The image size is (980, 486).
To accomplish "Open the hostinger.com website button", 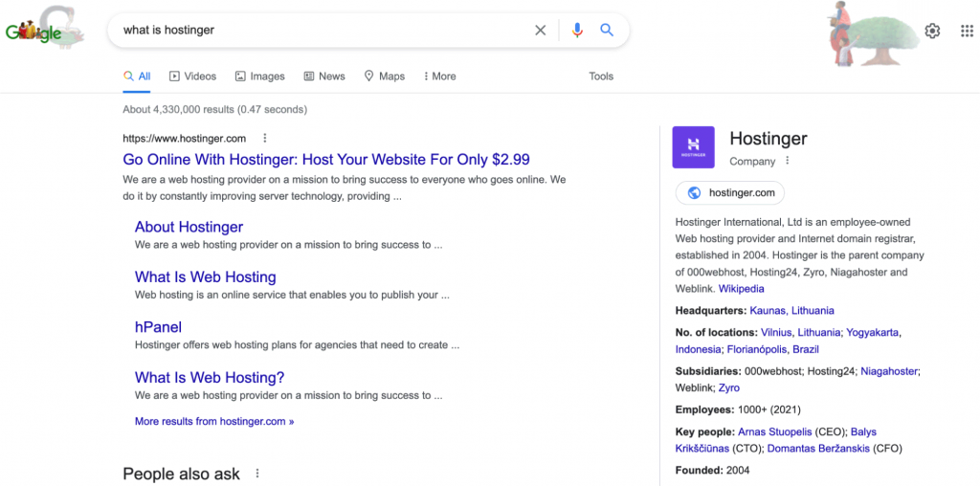I will tap(730, 193).
